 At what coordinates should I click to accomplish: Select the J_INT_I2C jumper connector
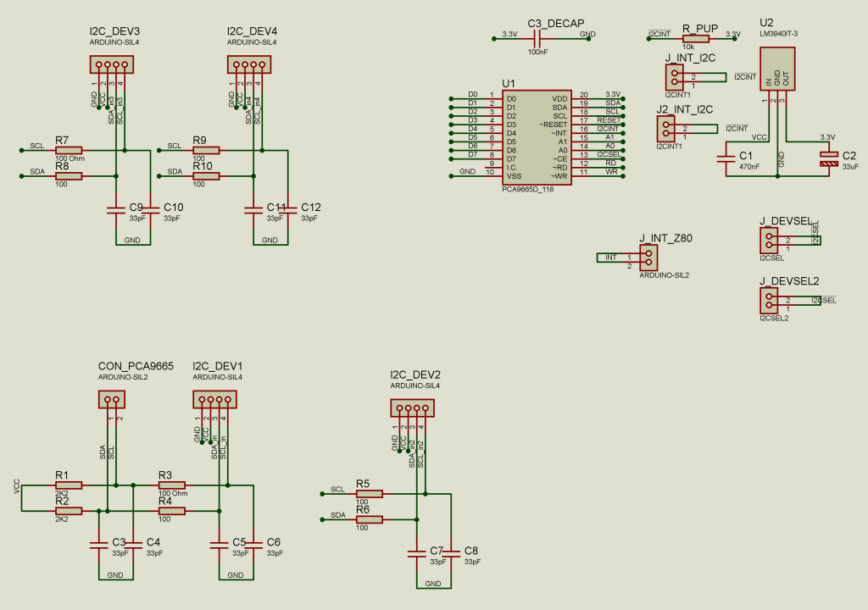(675, 78)
